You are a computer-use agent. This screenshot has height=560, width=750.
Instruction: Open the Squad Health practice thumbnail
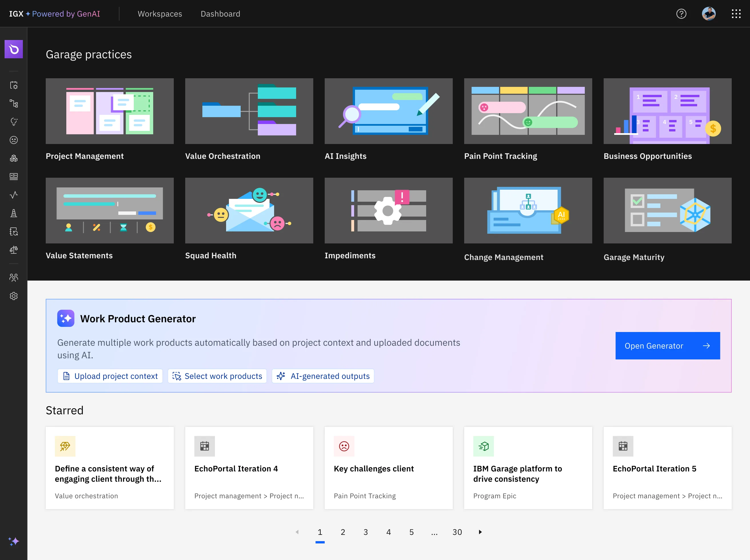point(249,211)
